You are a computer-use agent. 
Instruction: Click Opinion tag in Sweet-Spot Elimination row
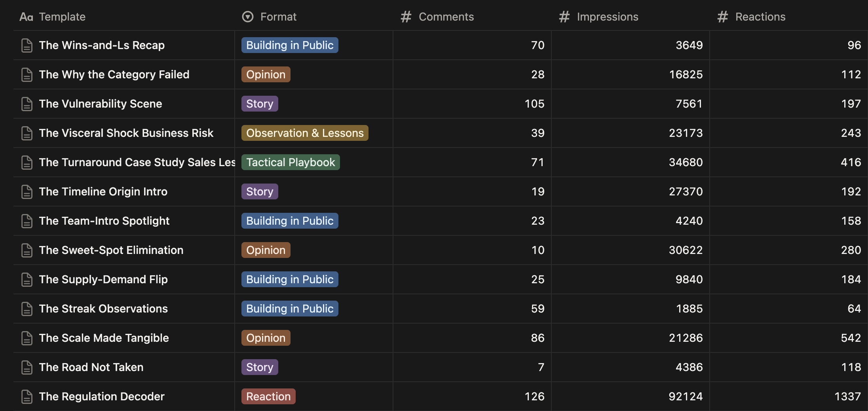click(266, 250)
